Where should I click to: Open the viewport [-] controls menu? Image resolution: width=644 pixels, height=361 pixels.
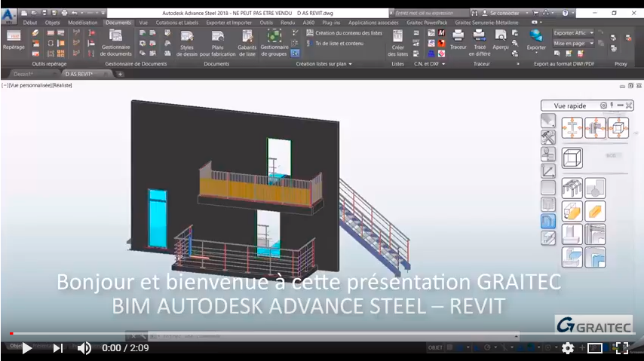coord(5,85)
